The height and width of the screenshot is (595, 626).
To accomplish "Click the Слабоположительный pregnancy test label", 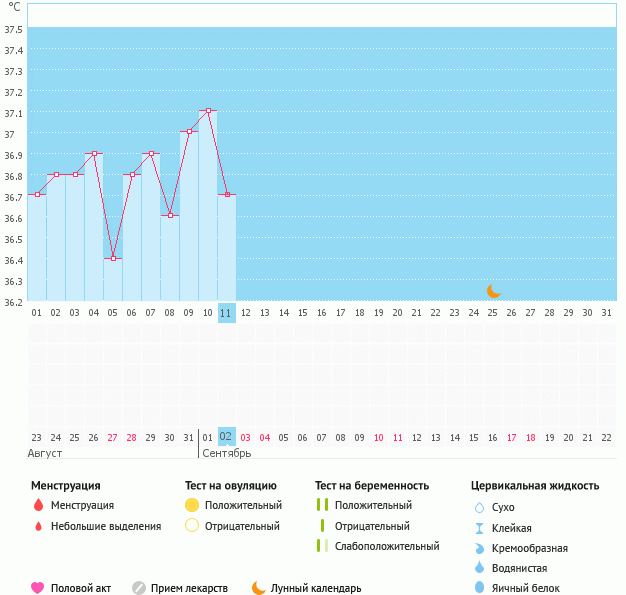I will tap(387, 546).
